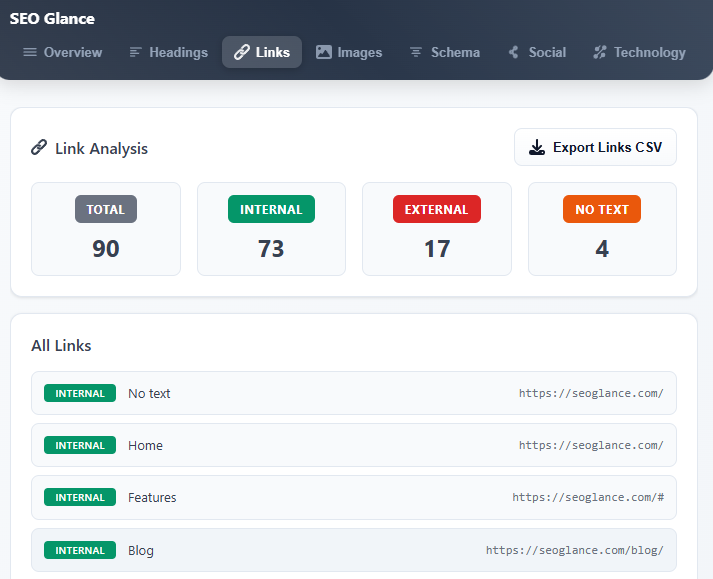
Task: Click the Technology tools icon
Action: coord(600,52)
